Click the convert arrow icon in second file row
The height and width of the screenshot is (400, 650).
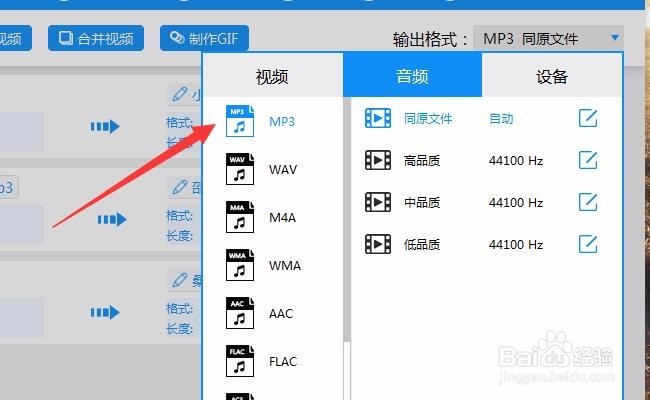coord(112,219)
